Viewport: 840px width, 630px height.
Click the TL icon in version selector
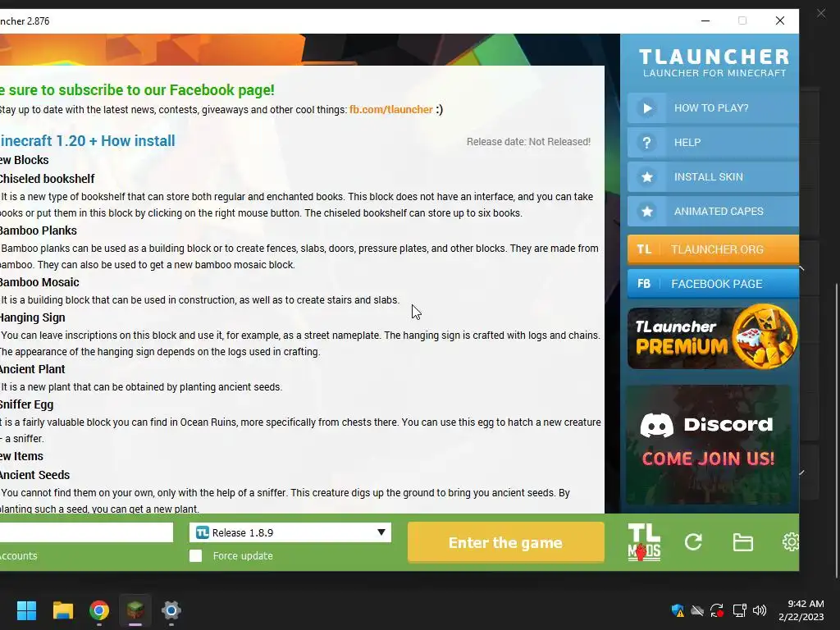(x=203, y=532)
